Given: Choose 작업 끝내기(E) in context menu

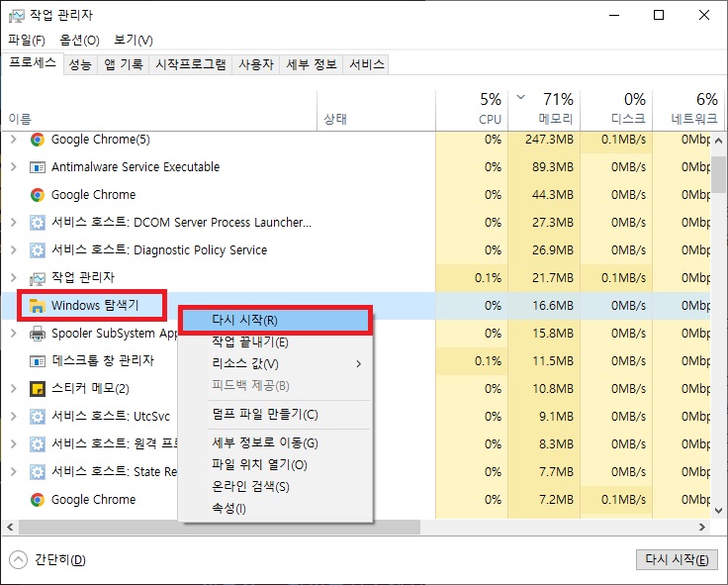Looking at the screenshot, I should [x=276, y=342].
